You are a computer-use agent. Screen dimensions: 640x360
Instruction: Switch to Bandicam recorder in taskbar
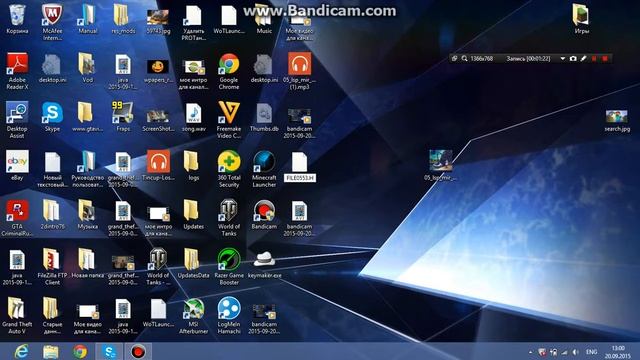pyautogui.click(x=138, y=351)
